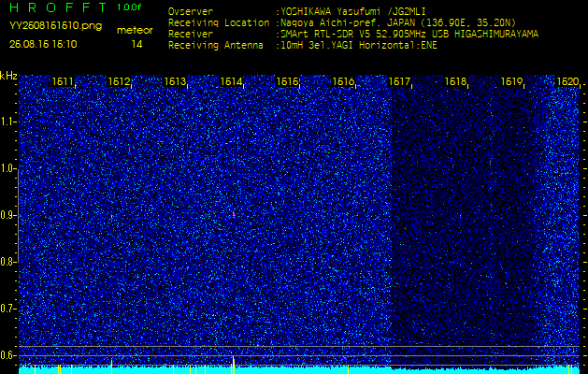Click the Ovserver field label

coord(191,11)
